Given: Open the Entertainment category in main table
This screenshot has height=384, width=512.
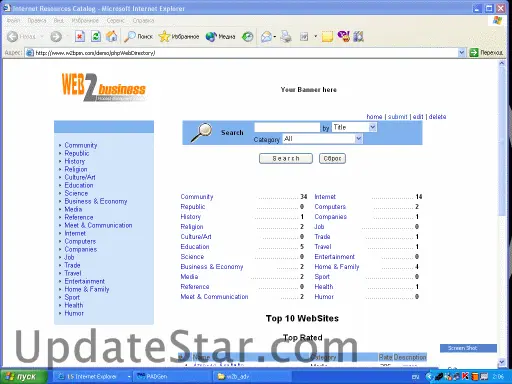Looking at the screenshot, I should click(x=334, y=257).
